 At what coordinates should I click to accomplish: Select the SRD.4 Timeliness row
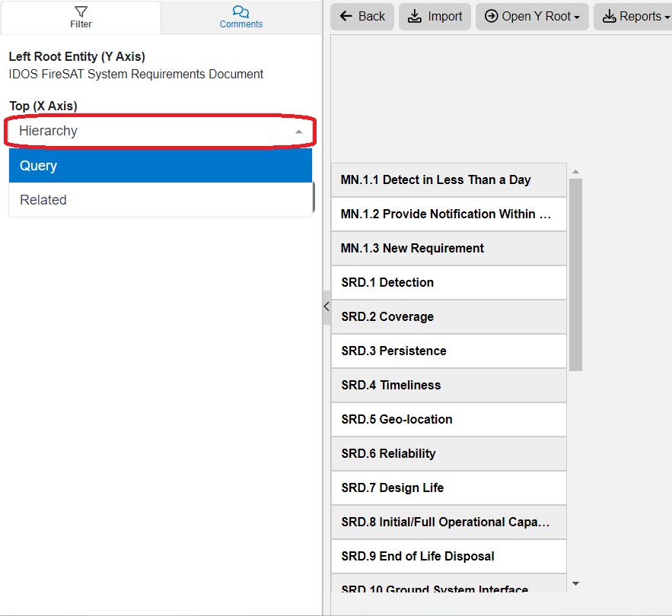448,386
